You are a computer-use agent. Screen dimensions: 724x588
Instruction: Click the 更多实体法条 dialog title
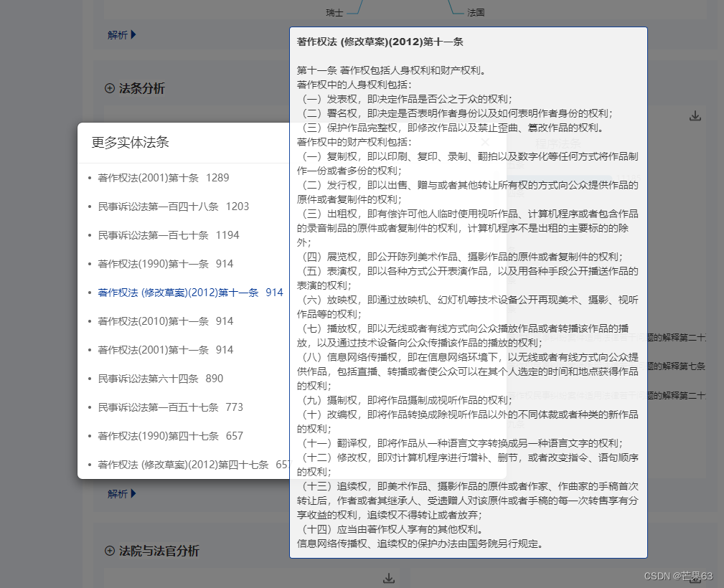[130, 142]
